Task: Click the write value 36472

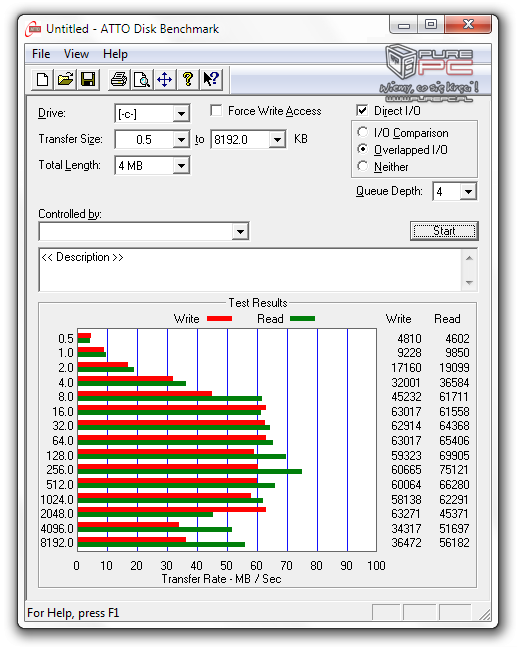Action: (406, 543)
